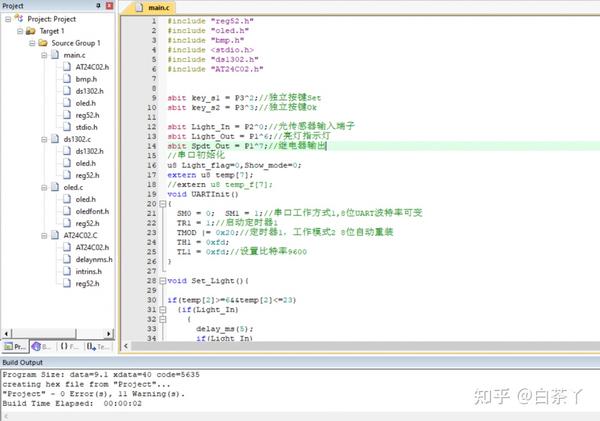The height and width of the screenshot is (421, 600).
Task: Collapse the main.c node in the tree
Action: click(x=44, y=55)
